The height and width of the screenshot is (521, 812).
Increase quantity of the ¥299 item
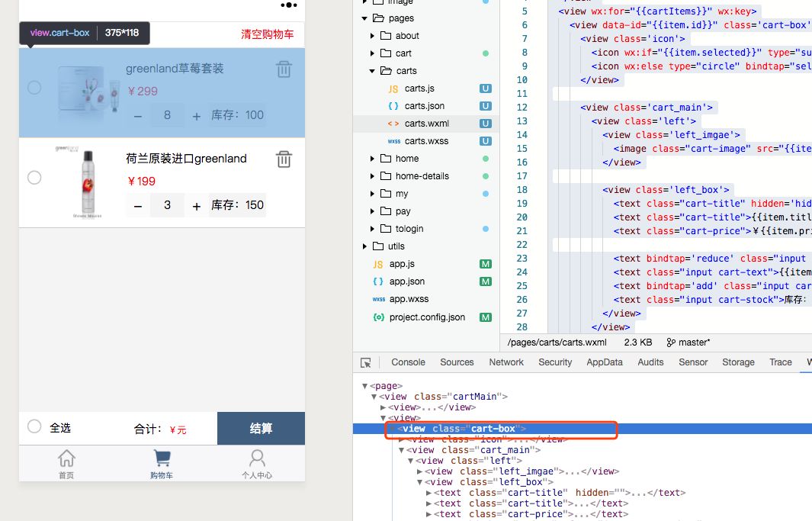point(196,116)
